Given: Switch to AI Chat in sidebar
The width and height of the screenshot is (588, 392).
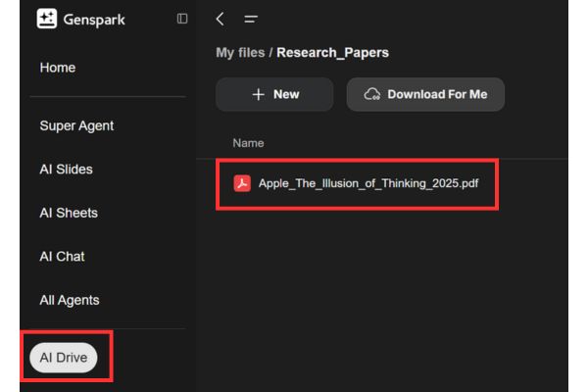Looking at the screenshot, I should point(62,256).
